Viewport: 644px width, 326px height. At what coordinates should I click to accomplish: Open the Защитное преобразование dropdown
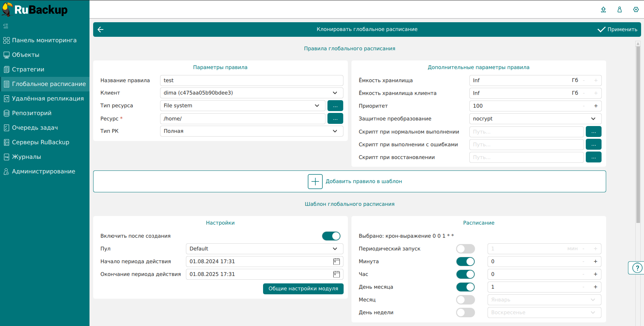click(x=535, y=119)
